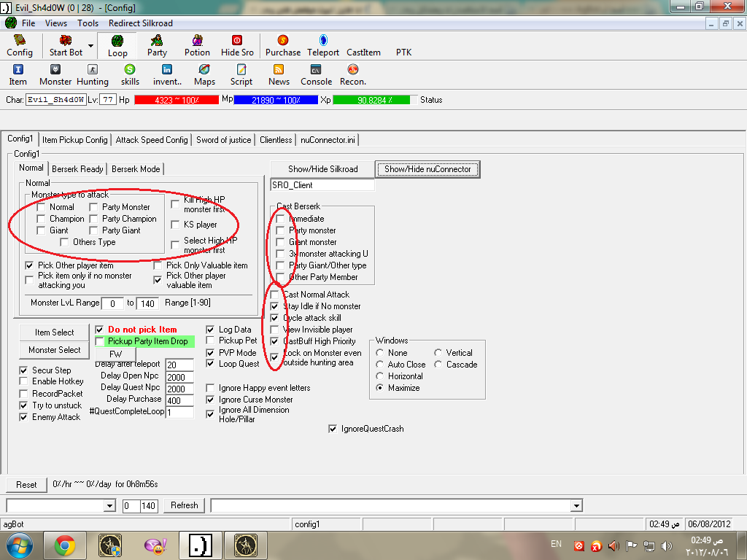
Task: Open the Config toolbar icon
Action: point(20,46)
